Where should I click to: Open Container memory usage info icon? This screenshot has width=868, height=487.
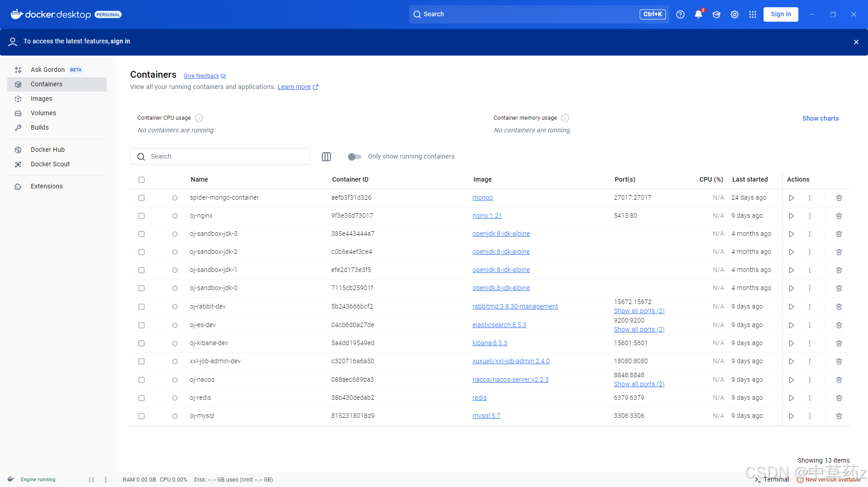point(565,118)
